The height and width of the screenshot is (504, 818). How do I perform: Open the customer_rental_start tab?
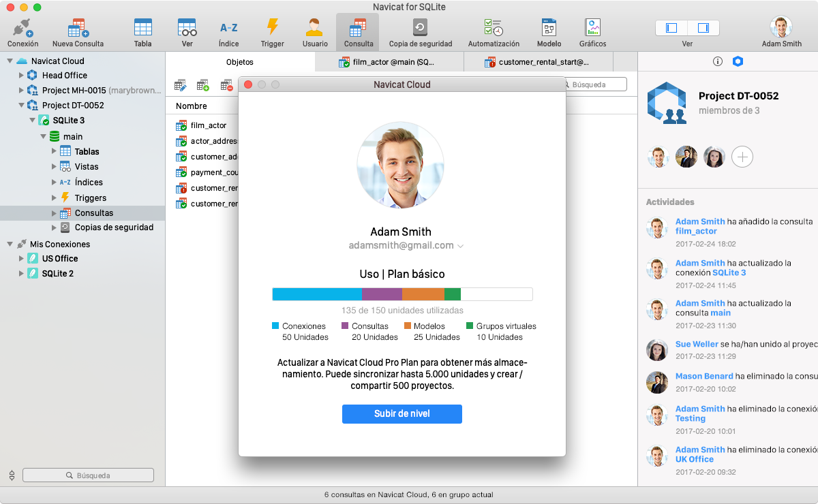tap(539, 62)
